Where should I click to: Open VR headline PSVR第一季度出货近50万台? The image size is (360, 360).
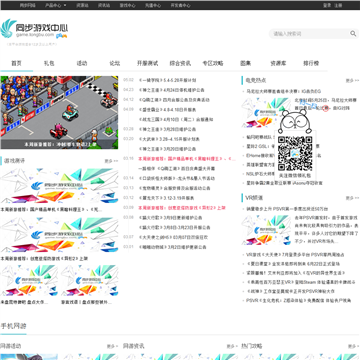click(287, 209)
